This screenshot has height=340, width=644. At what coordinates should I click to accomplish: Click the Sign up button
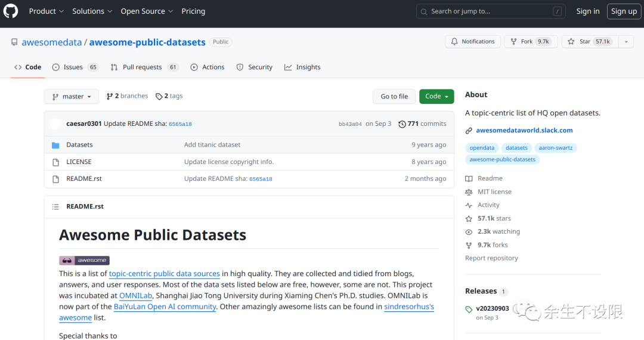pyautogui.click(x=624, y=11)
